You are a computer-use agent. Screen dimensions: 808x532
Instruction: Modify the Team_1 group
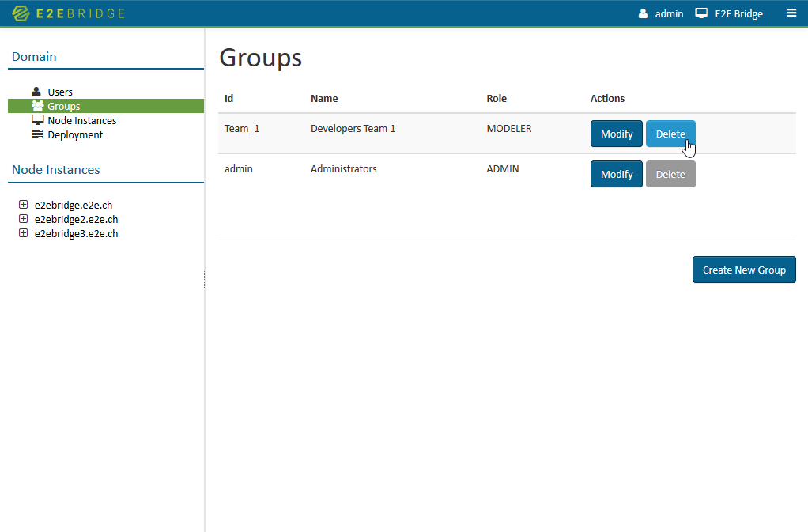[x=616, y=134]
